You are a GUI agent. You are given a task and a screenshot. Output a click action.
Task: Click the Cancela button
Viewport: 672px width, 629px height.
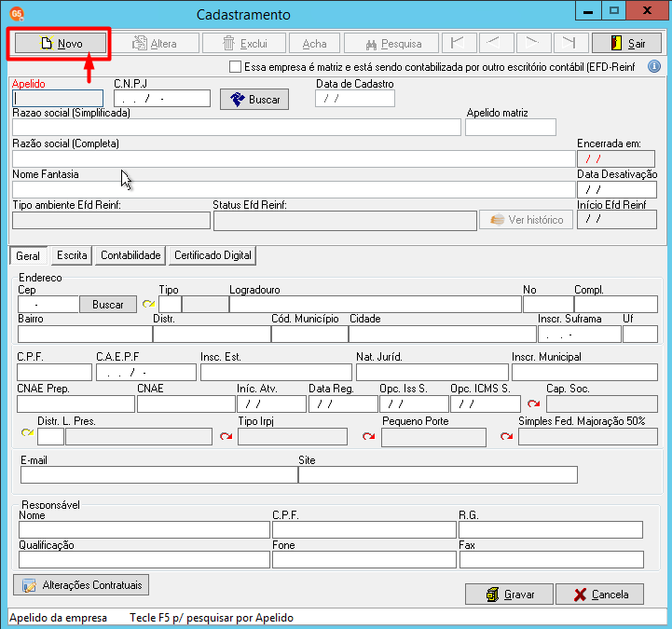pyautogui.click(x=599, y=595)
